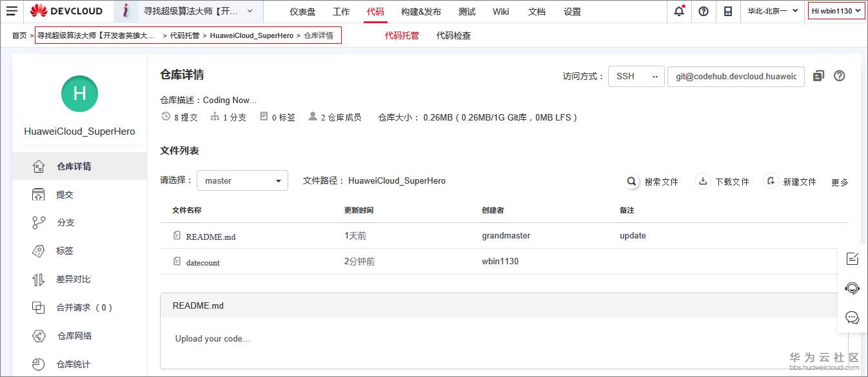Click the green H repository avatar
This screenshot has width=868, height=377.
[79, 93]
